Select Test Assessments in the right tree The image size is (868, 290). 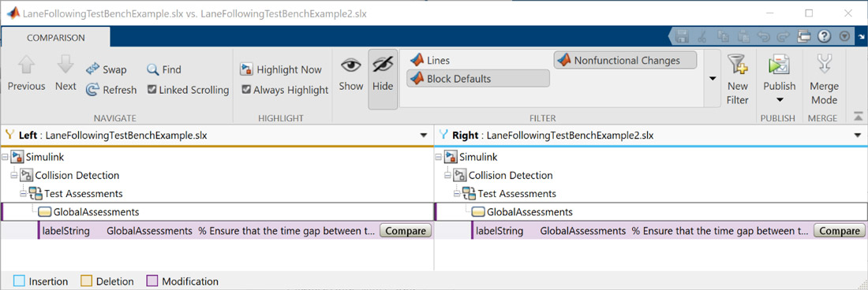tap(517, 193)
